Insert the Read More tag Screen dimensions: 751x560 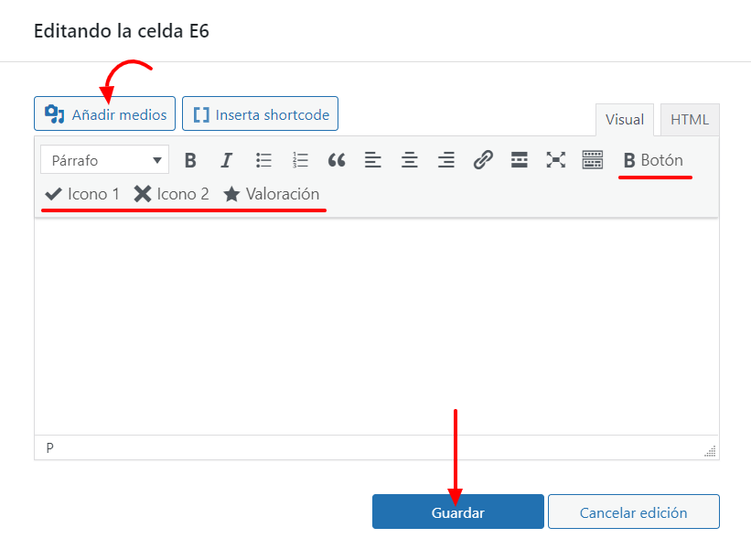(x=520, y=160)
